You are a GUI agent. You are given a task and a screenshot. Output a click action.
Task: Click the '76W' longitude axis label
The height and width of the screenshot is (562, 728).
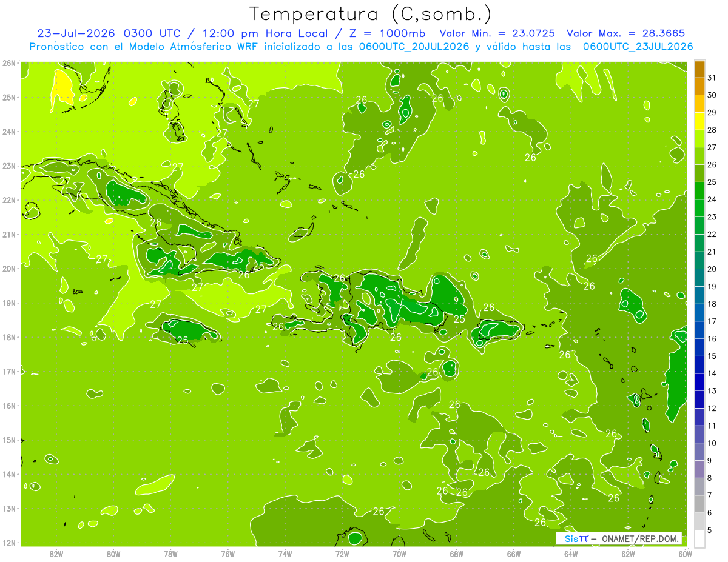coord(228,554)
